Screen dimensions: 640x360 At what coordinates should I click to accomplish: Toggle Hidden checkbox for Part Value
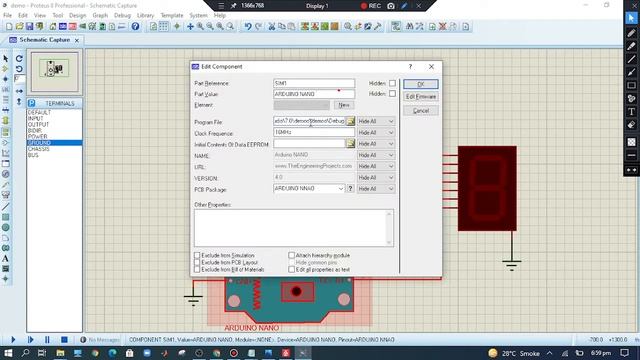(x=392, y=93)
